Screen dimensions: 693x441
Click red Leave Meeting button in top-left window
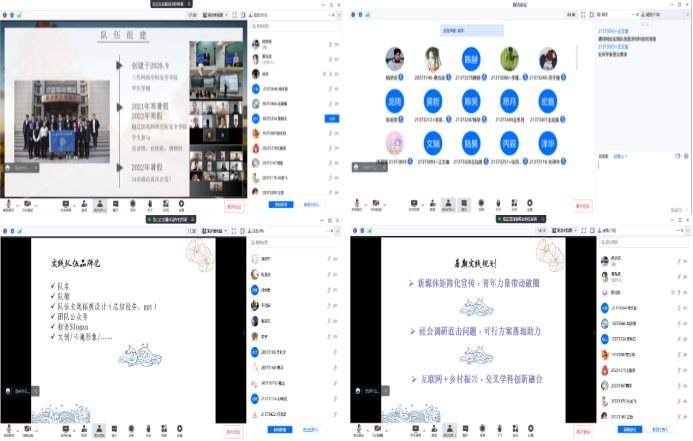pyautogui.click(x=233, y=204)
